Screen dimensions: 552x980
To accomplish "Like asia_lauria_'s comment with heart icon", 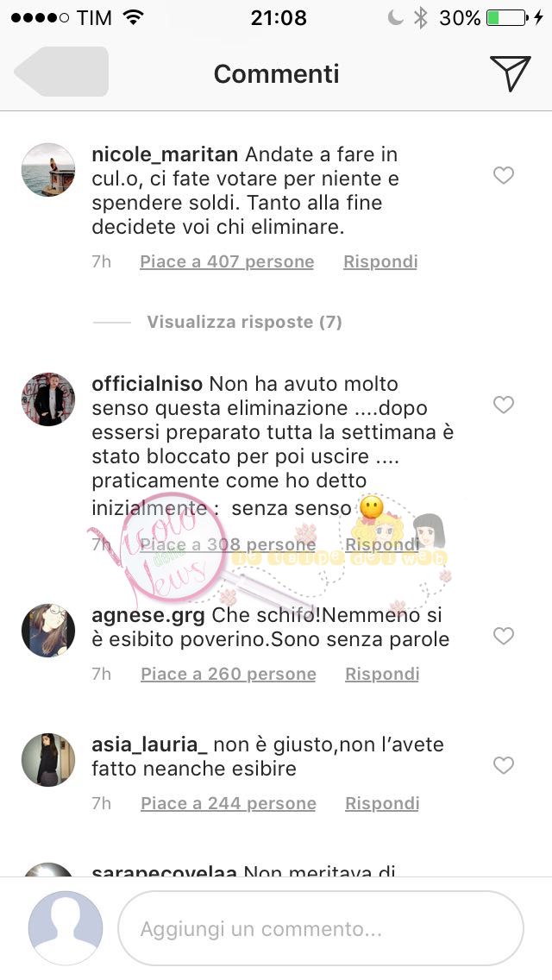I will (503, 765).
